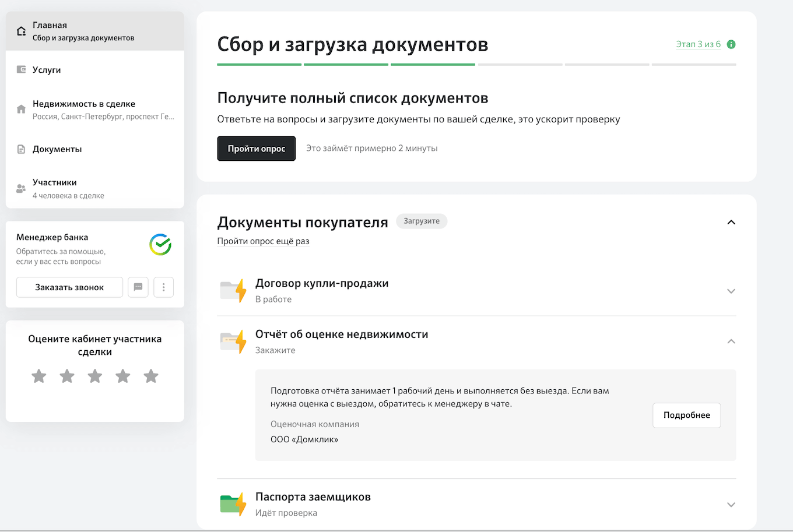The image size is (793, 532).
Task: Click the Пройти опрос button
Action: point(257,149)
